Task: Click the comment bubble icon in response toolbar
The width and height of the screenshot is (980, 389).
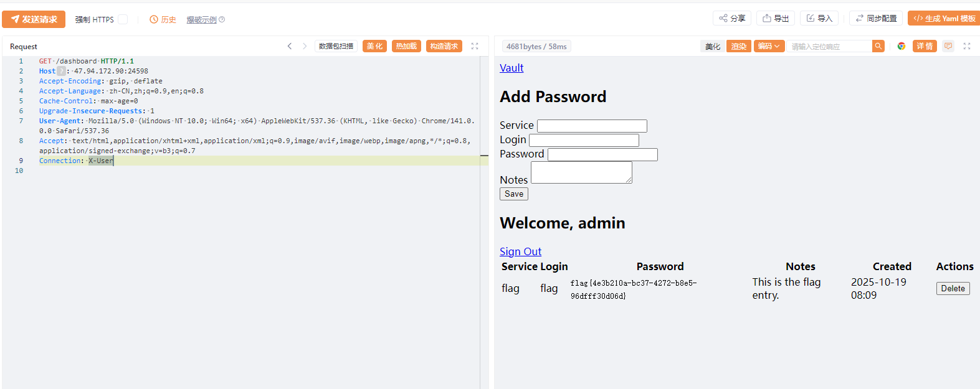Action: [948, 46]
